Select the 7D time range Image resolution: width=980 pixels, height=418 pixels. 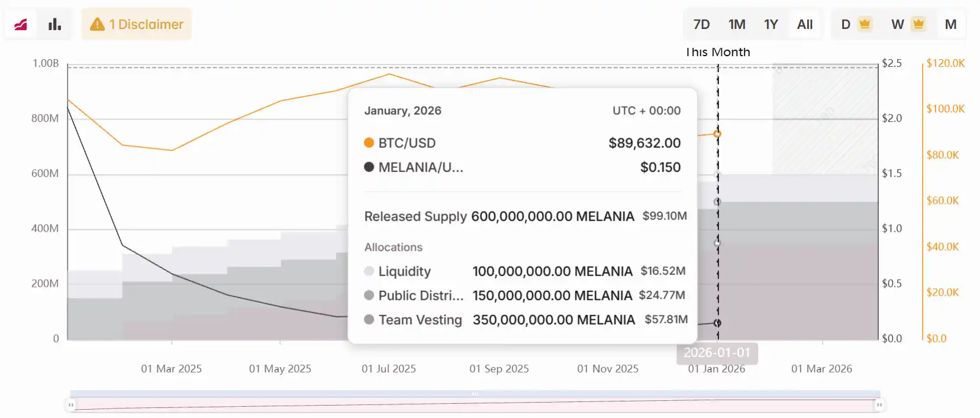click(x=702, y=24)
